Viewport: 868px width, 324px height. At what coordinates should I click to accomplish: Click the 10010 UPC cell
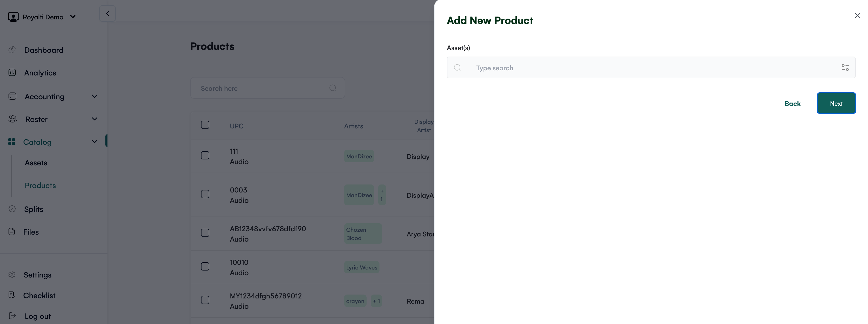239,262
